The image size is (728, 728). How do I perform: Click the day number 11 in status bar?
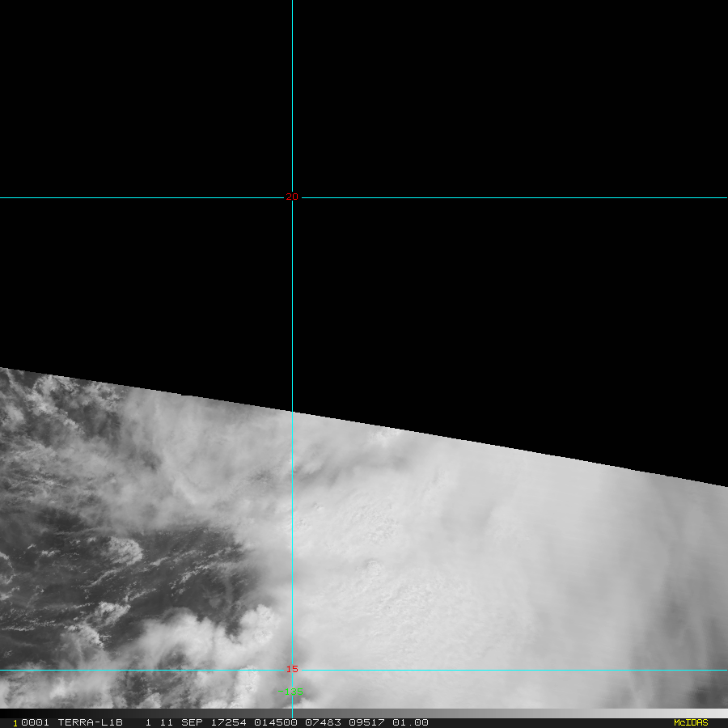coord(166,722)
